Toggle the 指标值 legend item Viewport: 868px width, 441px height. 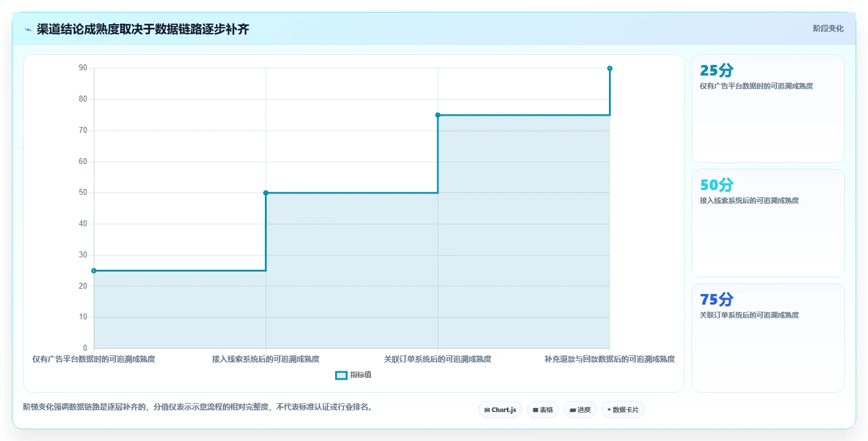tap(353, 375)
